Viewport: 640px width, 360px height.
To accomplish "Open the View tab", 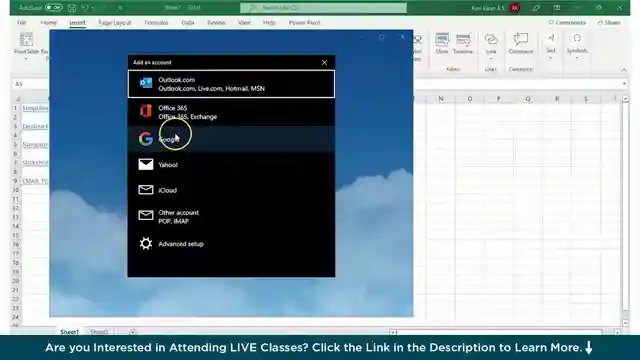I will click(x=244, y=23).
